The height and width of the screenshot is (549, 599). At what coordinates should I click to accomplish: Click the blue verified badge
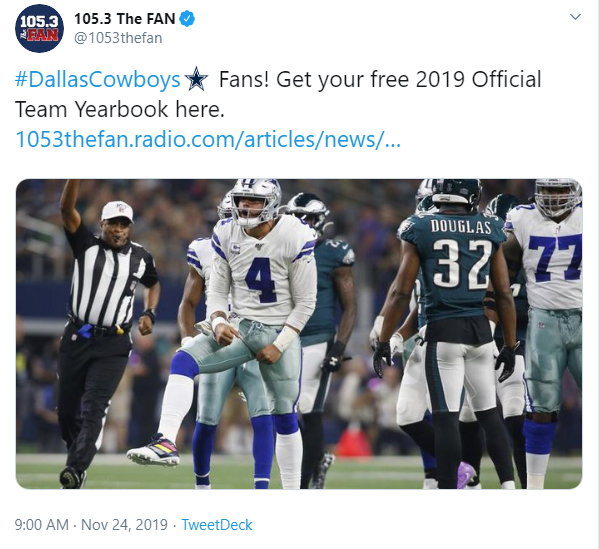pos(187,19)
